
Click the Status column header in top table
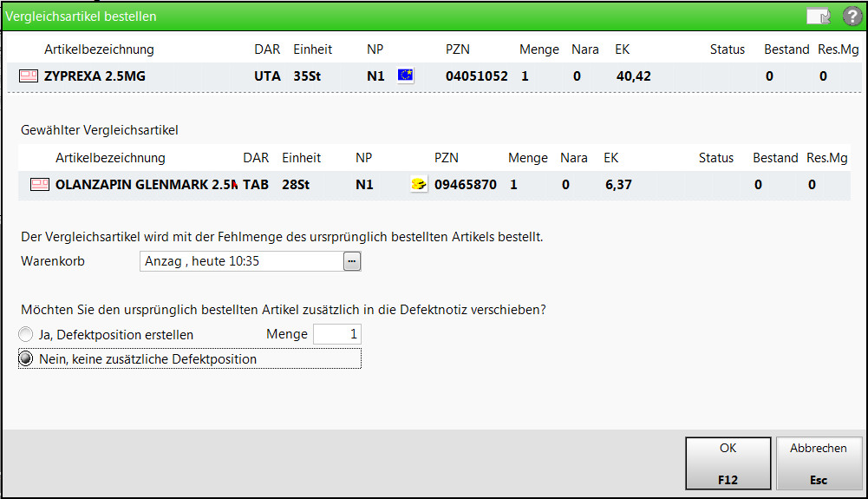tap(727, 49)
